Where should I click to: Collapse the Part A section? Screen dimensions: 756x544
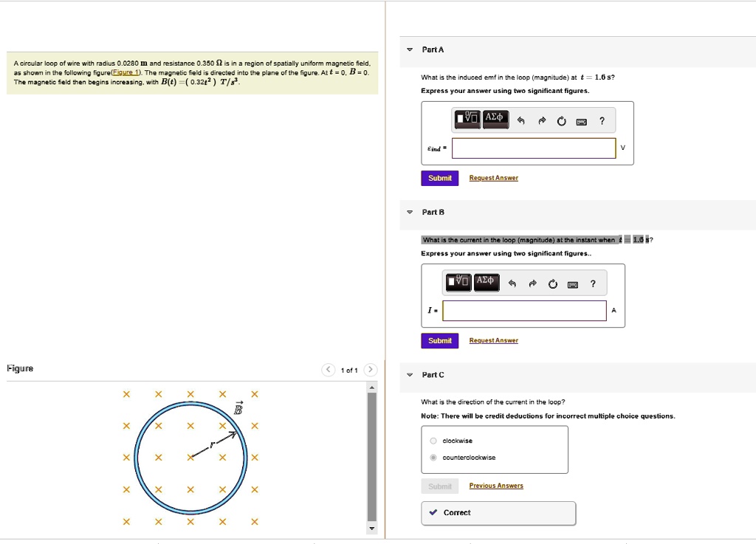coord(410,49)
